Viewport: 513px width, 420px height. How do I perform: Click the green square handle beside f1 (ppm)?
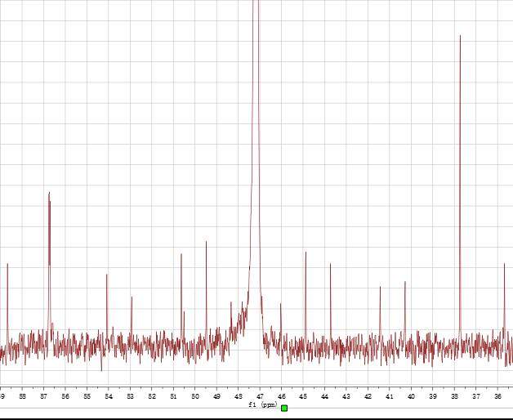tap(284, 408)
